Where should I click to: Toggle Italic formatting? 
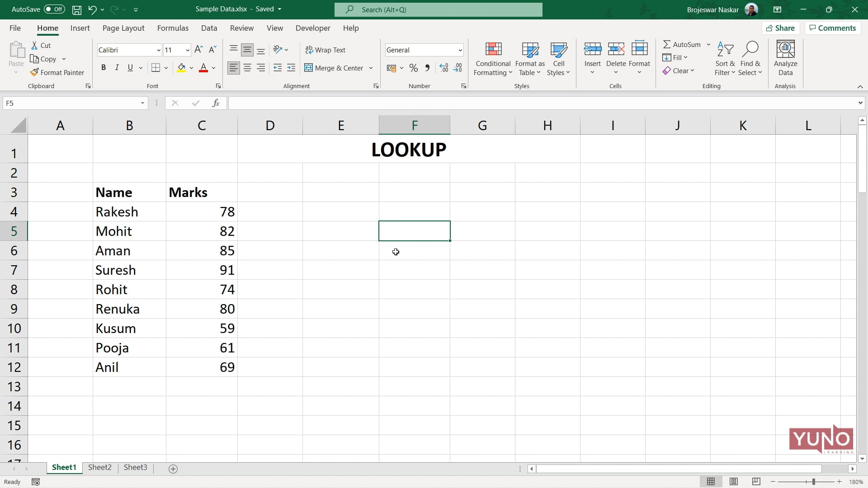117,68
